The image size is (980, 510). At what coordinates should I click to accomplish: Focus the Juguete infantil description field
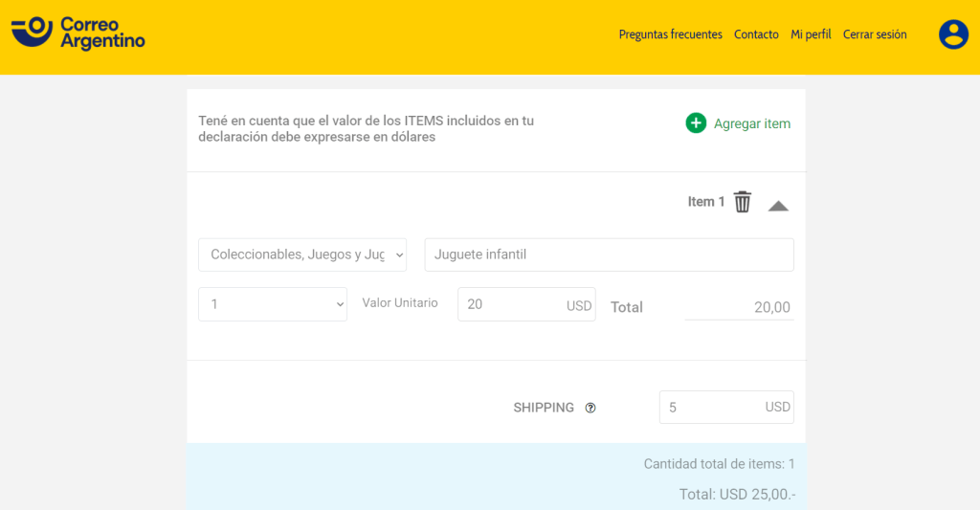[609, 255]
